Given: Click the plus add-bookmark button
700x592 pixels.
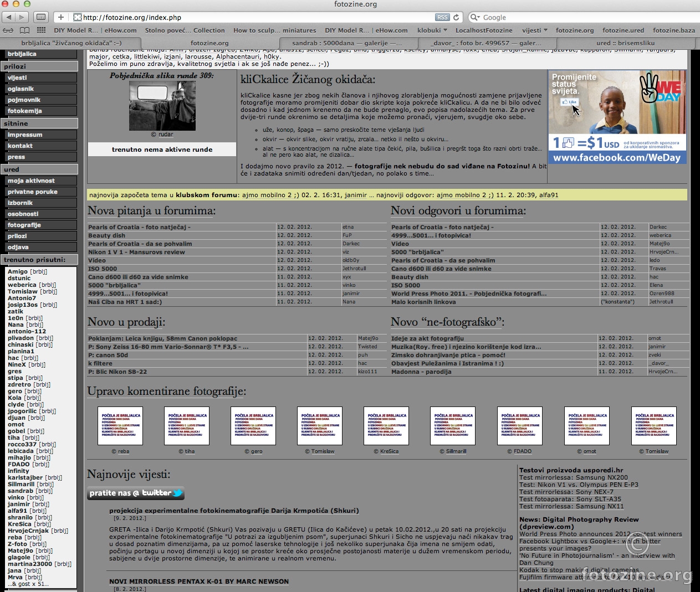Looking at the screenshot, I should [61, 17].
